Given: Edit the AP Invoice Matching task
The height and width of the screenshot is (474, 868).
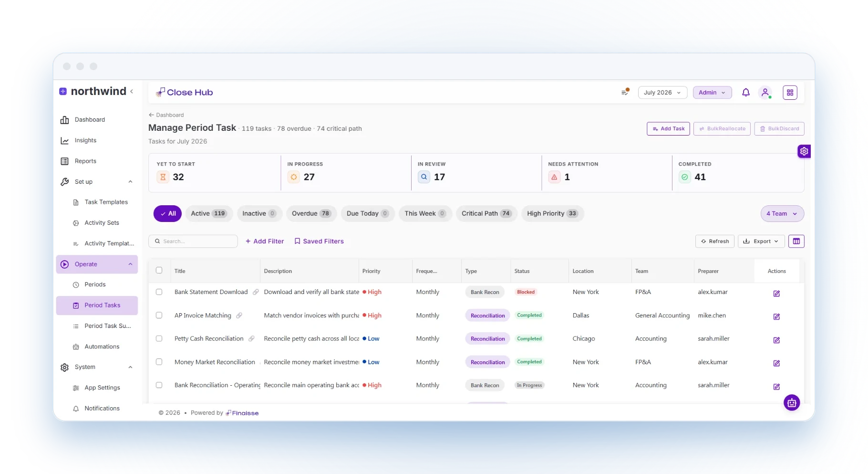Looking at the screenshot, I should click(x=776, y=316).
